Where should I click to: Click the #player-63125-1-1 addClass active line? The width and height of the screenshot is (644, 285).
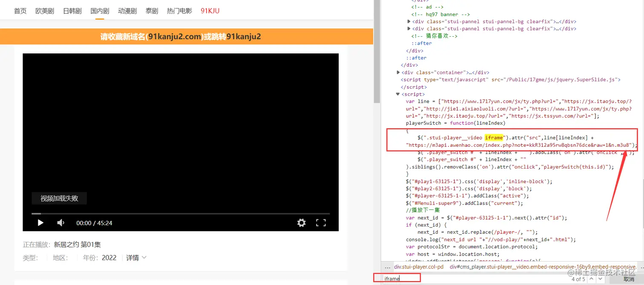pyautogui.click(x=467, y=196)
